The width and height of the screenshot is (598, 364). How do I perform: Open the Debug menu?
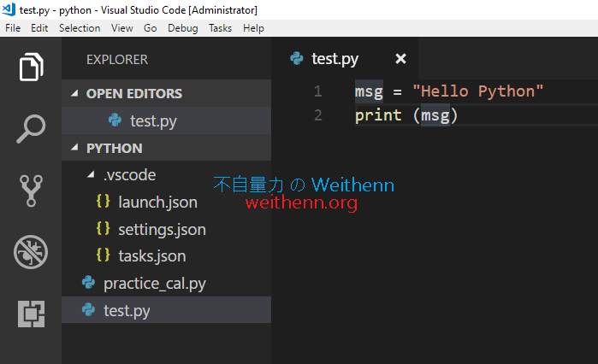tap(182, 28)
